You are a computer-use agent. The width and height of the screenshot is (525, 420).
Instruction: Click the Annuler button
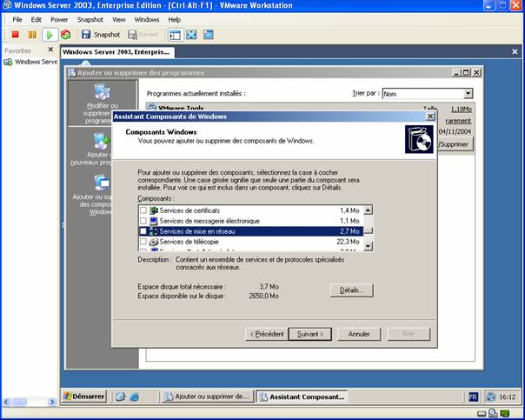359,334
